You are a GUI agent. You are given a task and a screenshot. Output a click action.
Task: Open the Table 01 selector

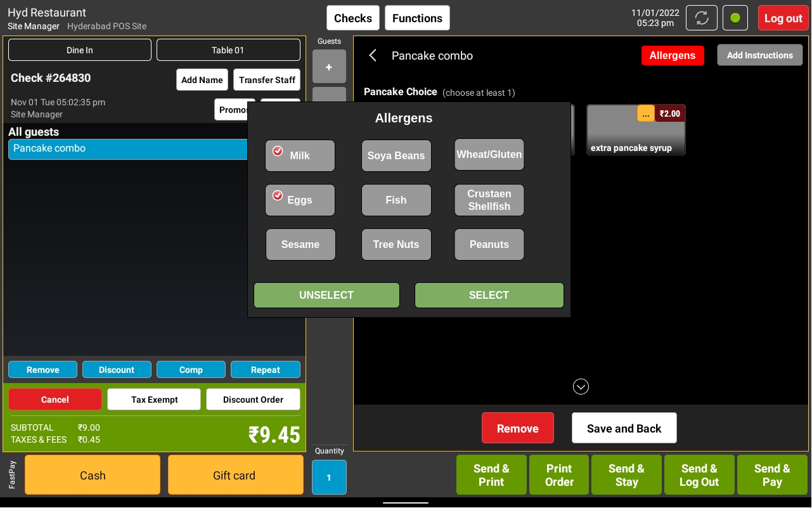tap(228, 50)
